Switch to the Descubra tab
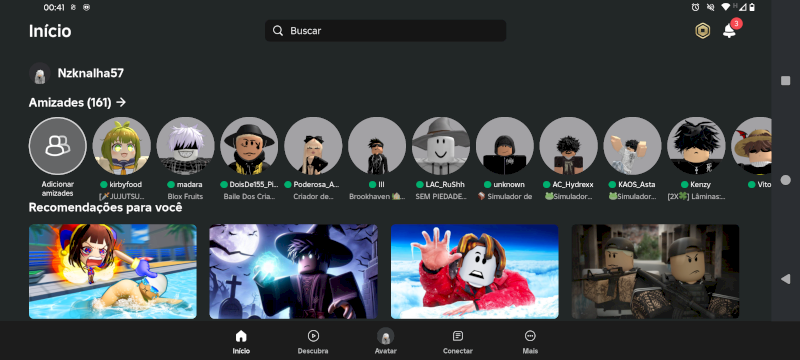This screenshot has width=800, height=360. (x=313, y=342)
